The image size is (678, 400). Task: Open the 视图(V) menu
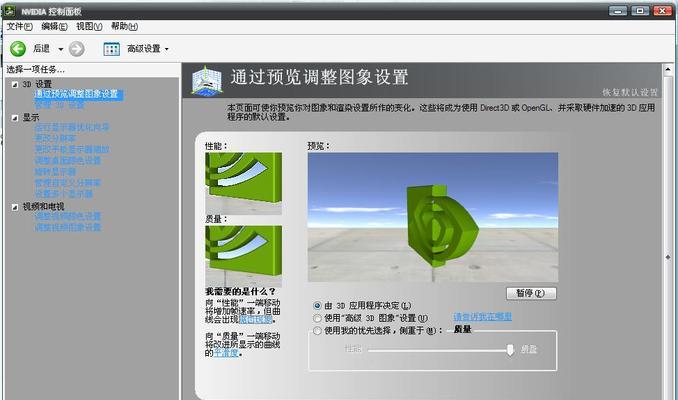point(89,27)
